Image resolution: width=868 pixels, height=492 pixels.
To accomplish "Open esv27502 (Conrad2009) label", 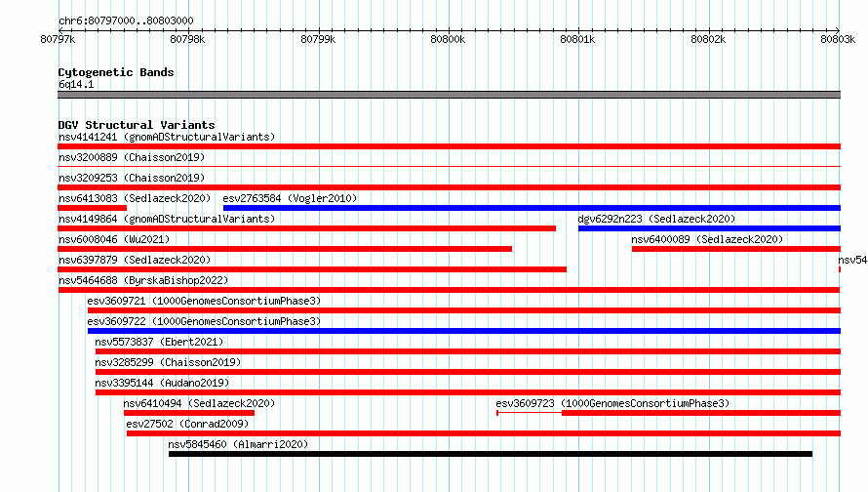I will 187,424.
